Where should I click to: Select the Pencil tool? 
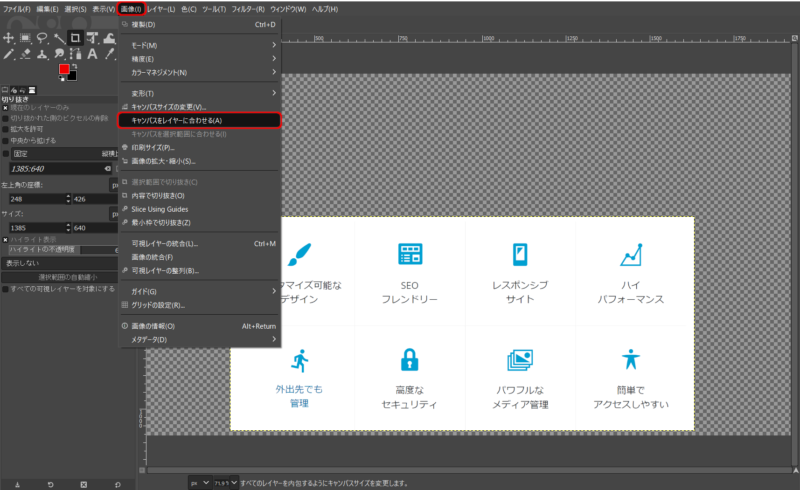(9, 54)
